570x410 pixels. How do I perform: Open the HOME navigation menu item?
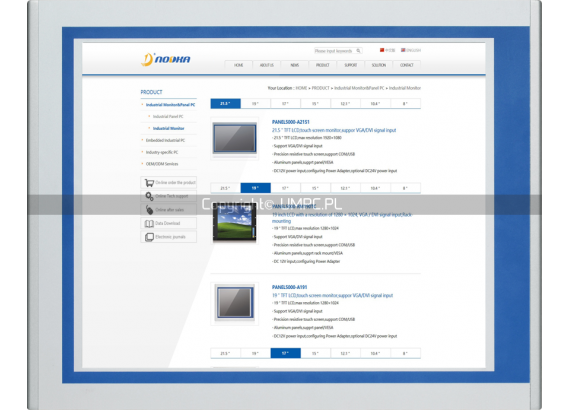[238, 65]
